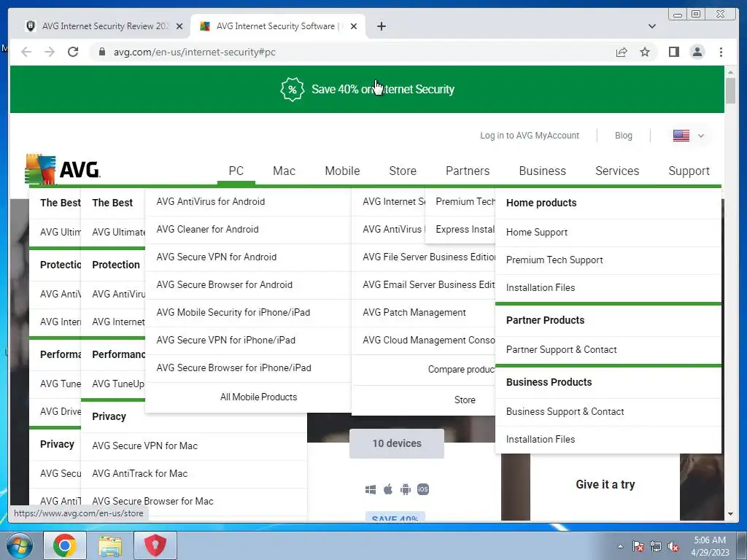Viewport: 747px width, 560px height.
Task: Open a new tab with the plus icon
Action: [x=381, y=26]
